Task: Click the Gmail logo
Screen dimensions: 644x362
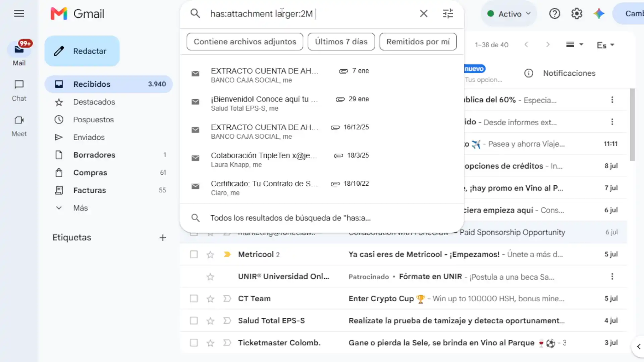Action: coord(77,13)
